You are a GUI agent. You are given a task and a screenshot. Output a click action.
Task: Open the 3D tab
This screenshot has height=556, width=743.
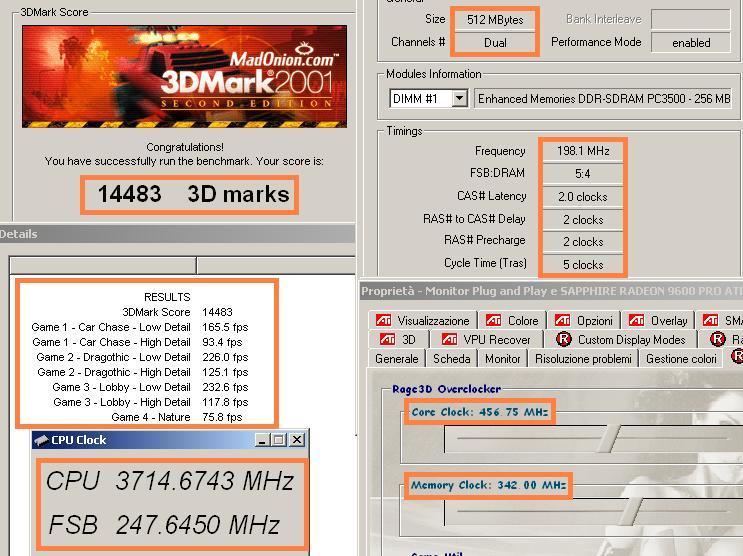click(x=398, y=340)
